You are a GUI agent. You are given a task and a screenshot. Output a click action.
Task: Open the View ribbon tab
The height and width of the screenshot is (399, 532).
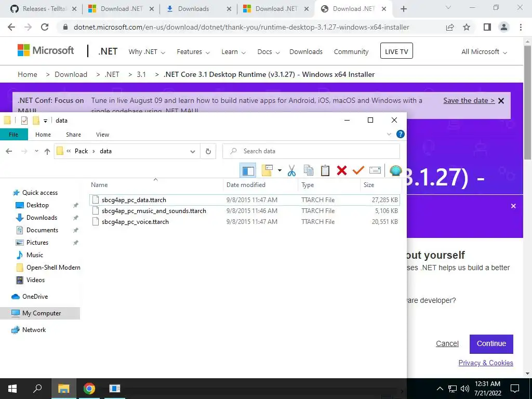[102, 135]
